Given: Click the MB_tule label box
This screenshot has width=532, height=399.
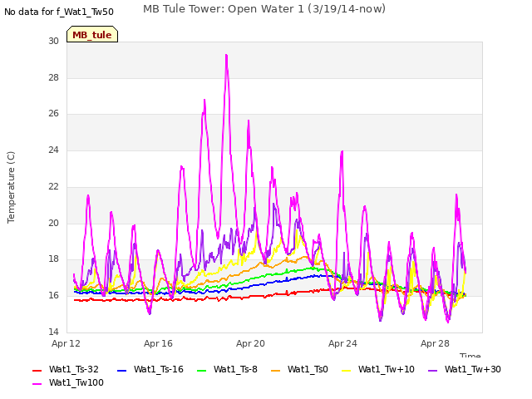Looking at the screenshot, I should tap(92, 34).
